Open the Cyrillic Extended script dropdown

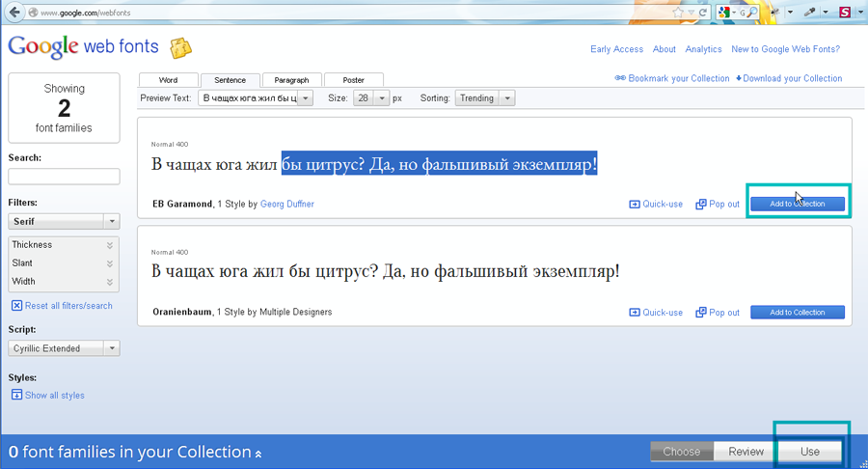[112, 348]
